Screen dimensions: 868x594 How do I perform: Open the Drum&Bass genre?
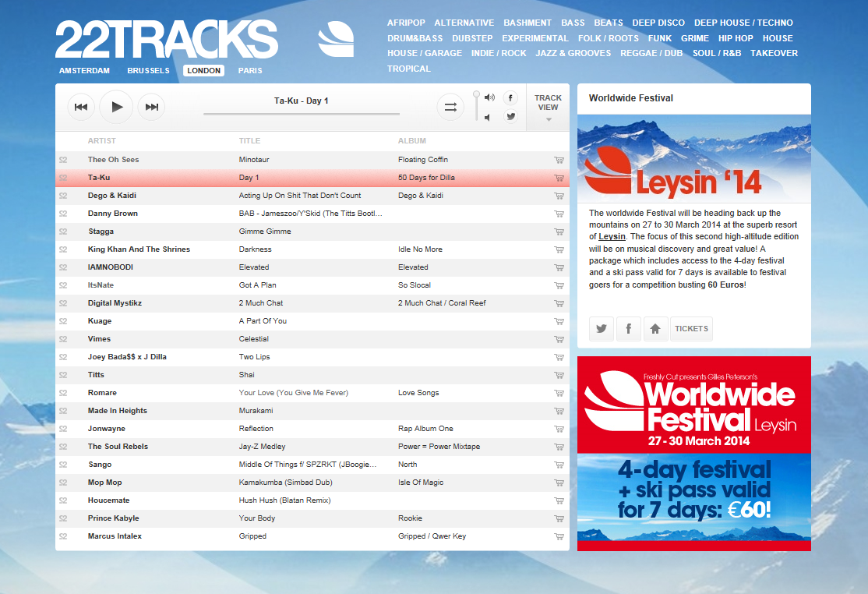click(415, 38)
